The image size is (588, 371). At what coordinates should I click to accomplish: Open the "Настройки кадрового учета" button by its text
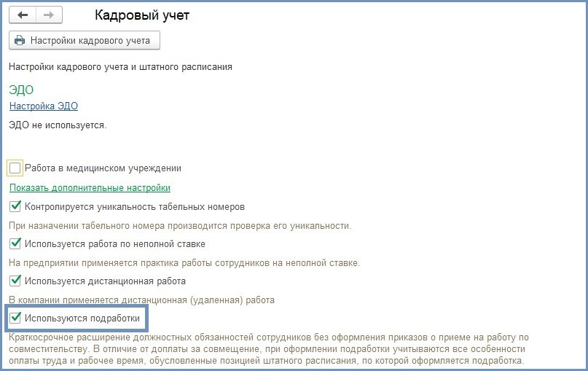tap(90, 40)
